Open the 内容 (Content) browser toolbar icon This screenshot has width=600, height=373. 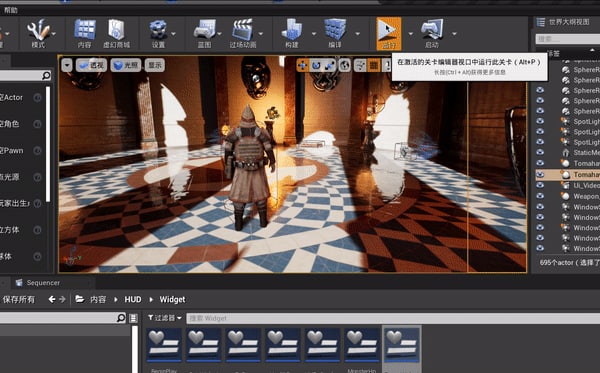pyautogui.click(x=85, y=33)
